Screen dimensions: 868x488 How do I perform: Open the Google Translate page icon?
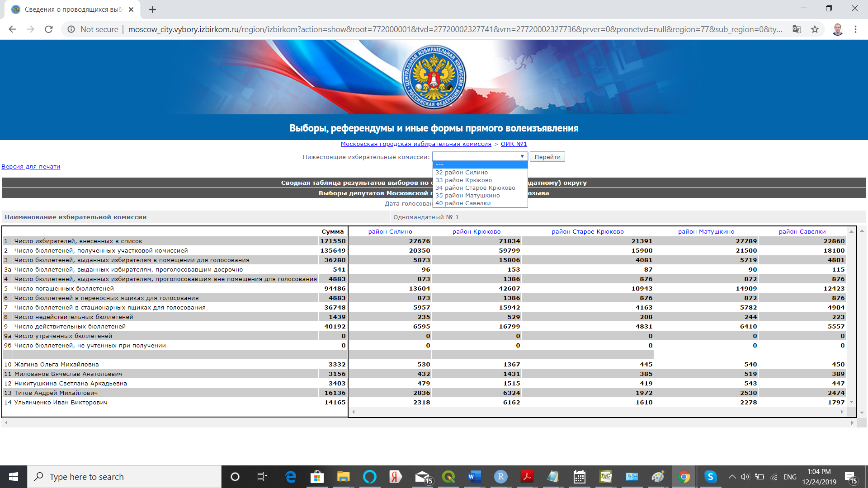coord(797,29)
